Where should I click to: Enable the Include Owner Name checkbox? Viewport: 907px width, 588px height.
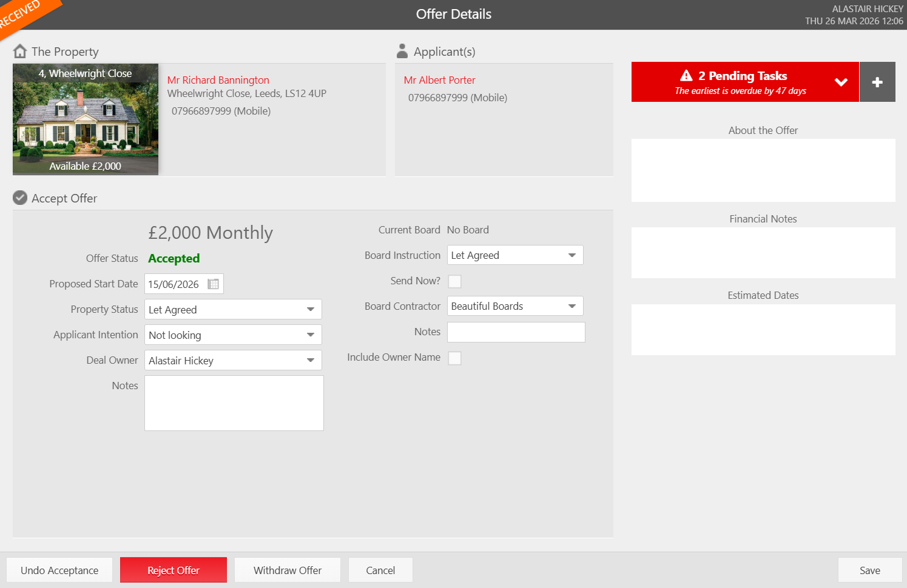[x=454, y=358]
